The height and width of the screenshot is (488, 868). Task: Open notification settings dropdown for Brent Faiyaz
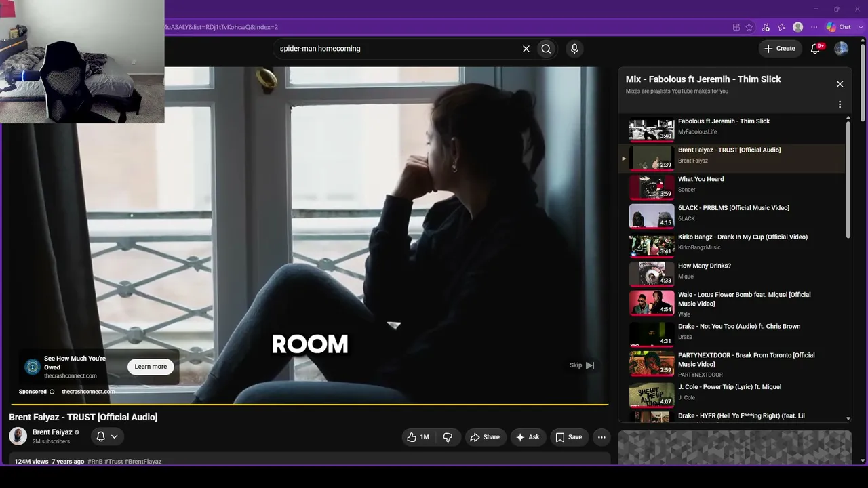click(107, 436)
